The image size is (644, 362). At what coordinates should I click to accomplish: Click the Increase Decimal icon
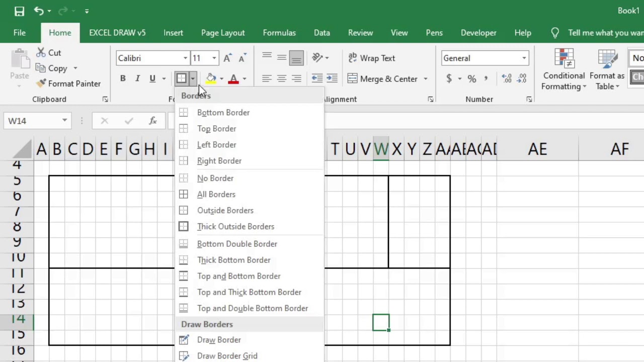pos(507,78)
